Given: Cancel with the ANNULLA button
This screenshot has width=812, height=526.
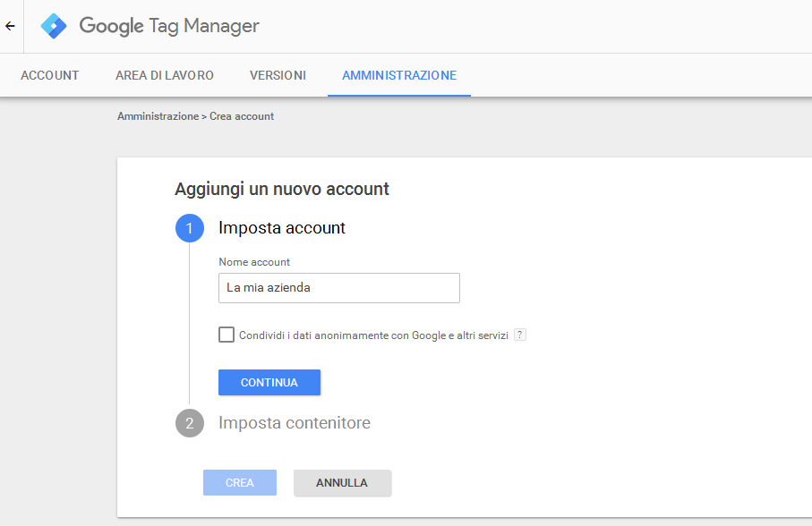Looking at the screenshot, I should [x=342, y=483].
